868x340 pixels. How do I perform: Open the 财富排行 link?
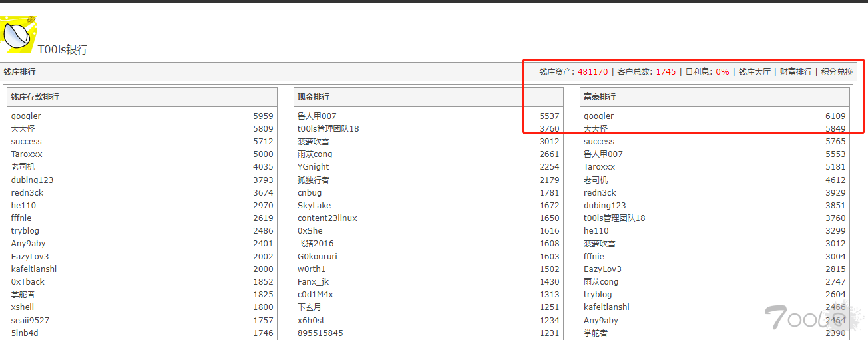(795, 72)
